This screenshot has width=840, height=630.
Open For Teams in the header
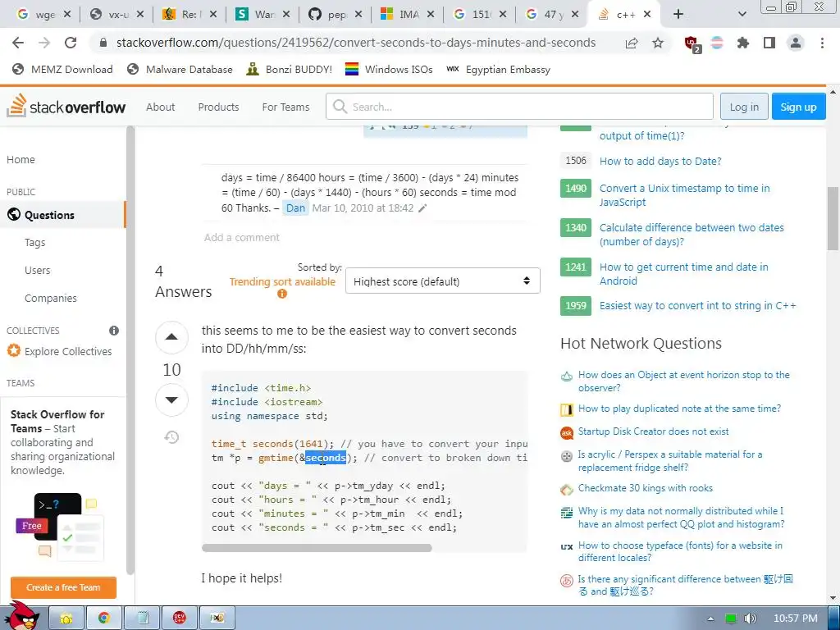click(x=285, y=107)
